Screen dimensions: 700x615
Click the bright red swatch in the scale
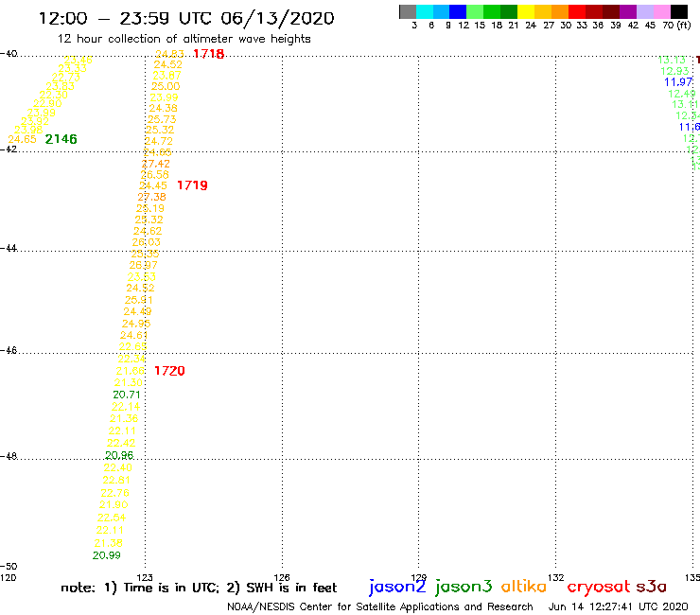click(x=577, y=11)
